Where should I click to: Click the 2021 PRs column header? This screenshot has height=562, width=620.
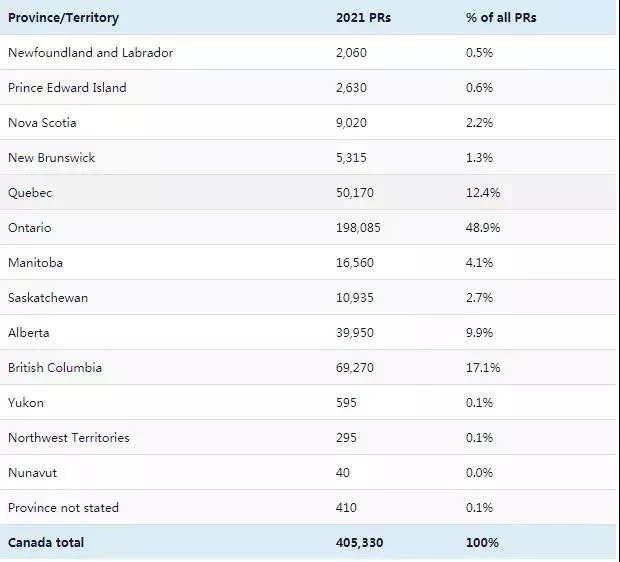363,18
